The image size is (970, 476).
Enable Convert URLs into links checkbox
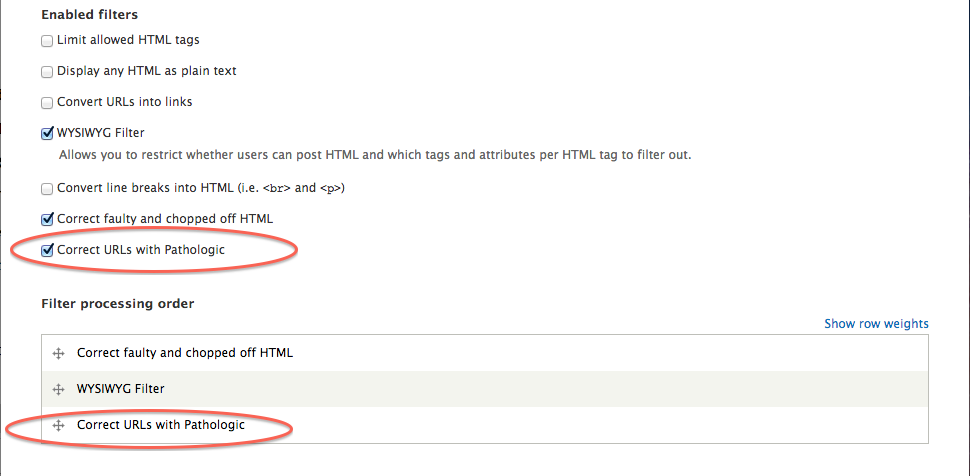coord(47,102)
